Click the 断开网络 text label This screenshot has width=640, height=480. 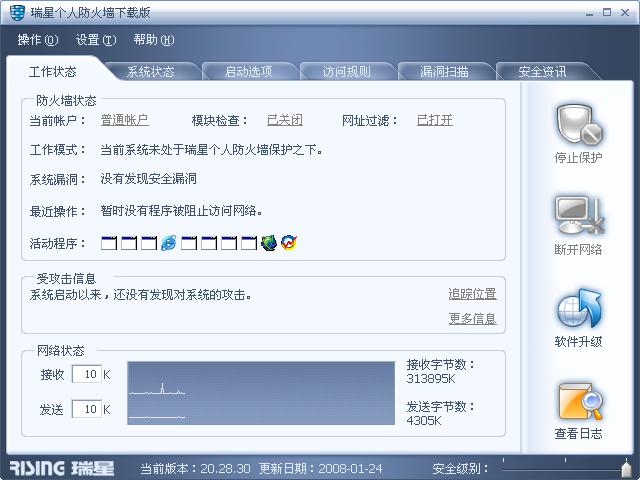coord(578,249)
